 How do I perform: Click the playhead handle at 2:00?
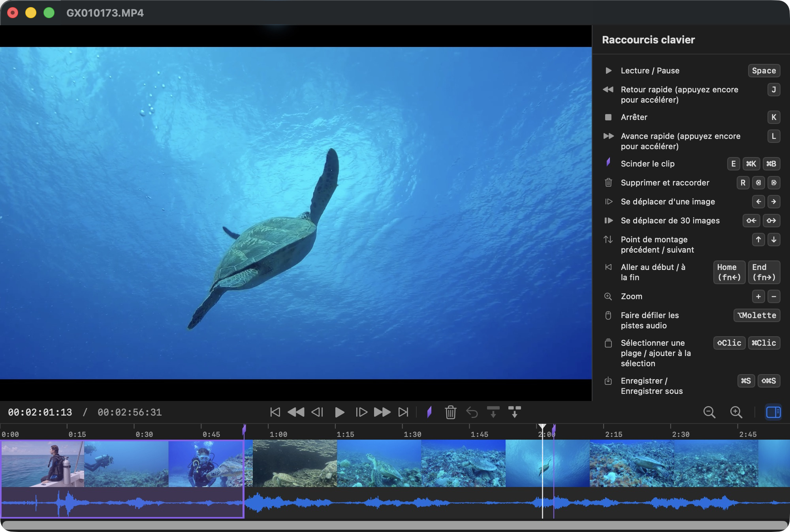542,426
